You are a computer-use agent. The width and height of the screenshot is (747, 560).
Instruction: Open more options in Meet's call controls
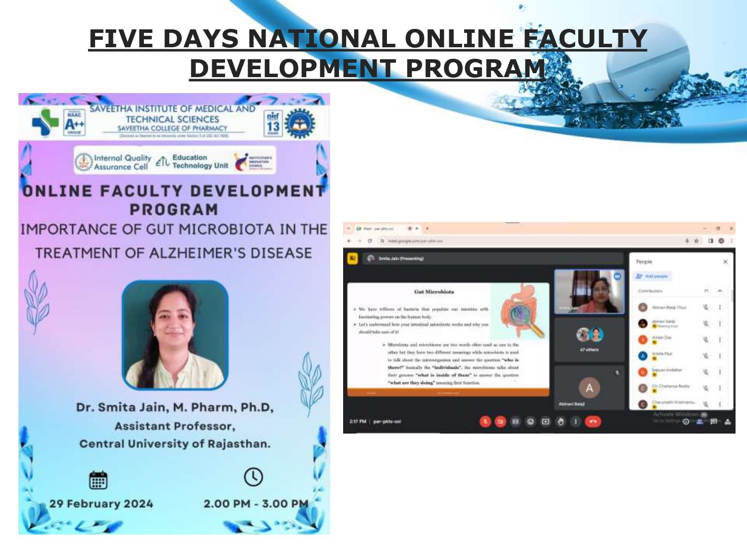tap(576, 422)
